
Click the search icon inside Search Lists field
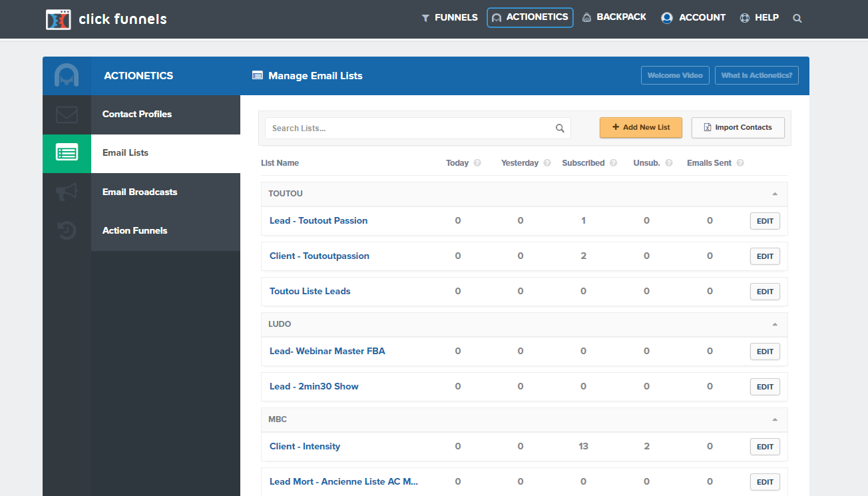(560, 128)
